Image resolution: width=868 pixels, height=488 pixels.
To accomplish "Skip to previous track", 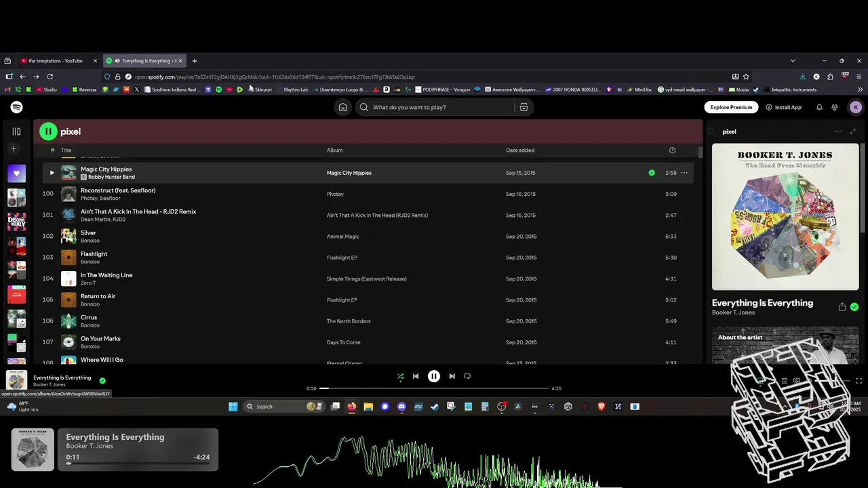I will tap(416, 376).
